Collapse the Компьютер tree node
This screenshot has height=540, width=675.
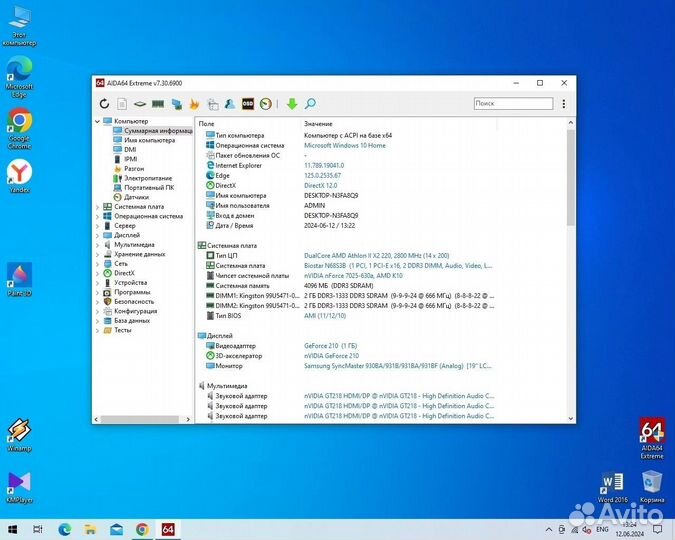tap(98, 122)
